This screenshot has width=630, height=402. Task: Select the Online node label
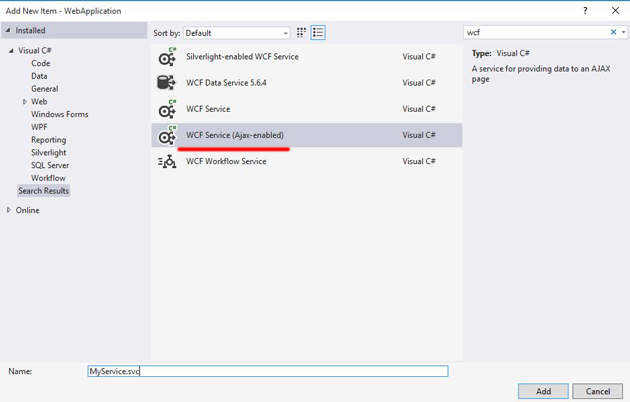point(27,210)
